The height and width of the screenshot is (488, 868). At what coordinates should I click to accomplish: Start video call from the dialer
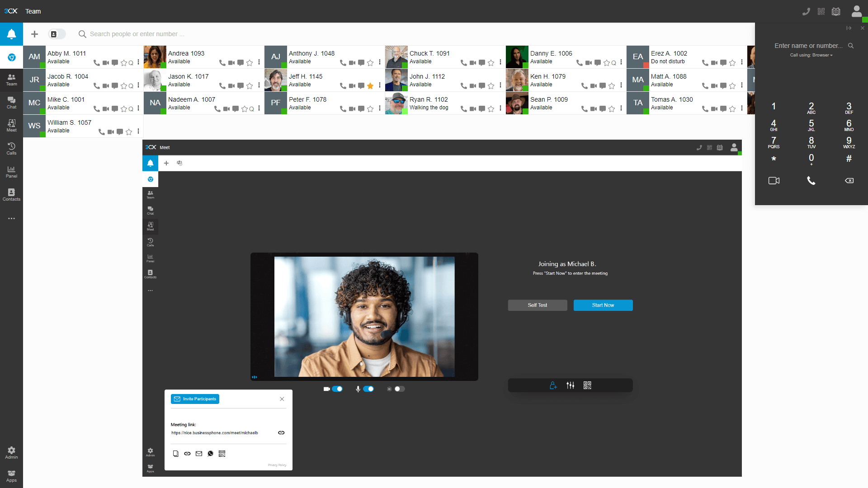pyautogui.click(x=774, y=181)
